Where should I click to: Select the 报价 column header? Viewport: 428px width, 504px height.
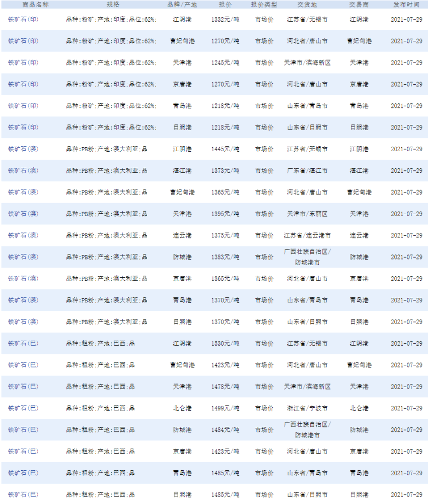point(225,4)
